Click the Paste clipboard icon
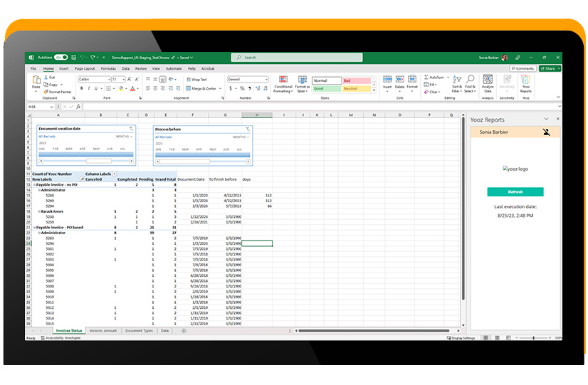The height and width of the screenshot is (385, 588). pyautogui.click(x=36, y=80)
